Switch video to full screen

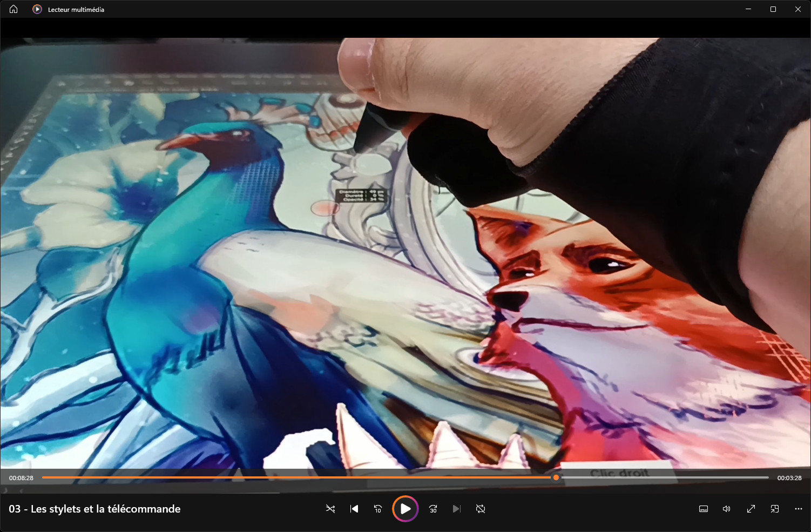click(x=751, y=509)
